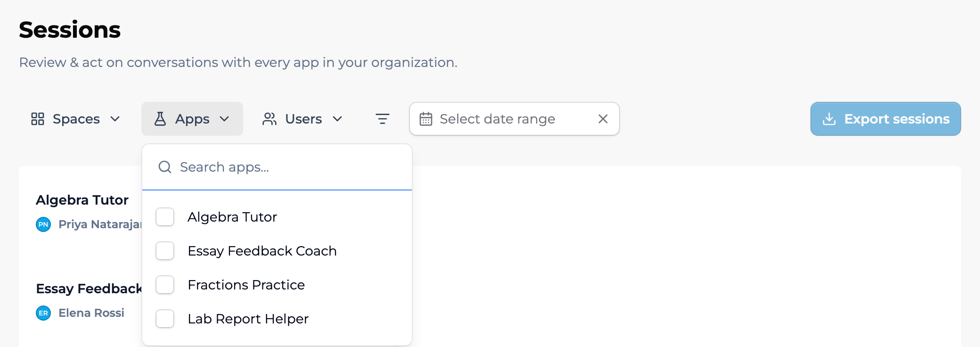This screenshot has width=980, height=347.
Task: Check the Fractions Practice checkbox
Action: (x=165, y=285)
